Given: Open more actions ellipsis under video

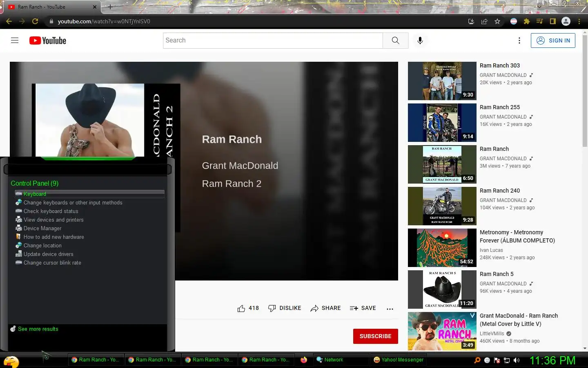Looking at the screenshot, I should pyautogui.click(x=390, y=309).
